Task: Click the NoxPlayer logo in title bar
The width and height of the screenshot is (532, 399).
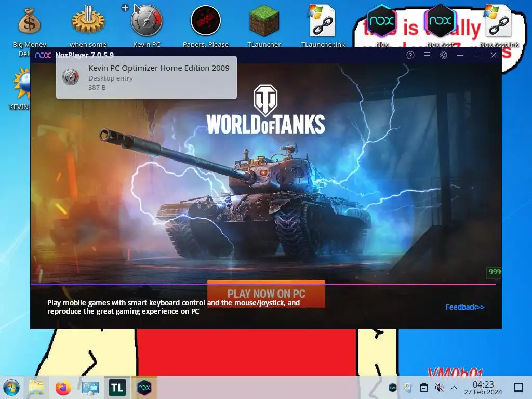Action: (43, 55)
